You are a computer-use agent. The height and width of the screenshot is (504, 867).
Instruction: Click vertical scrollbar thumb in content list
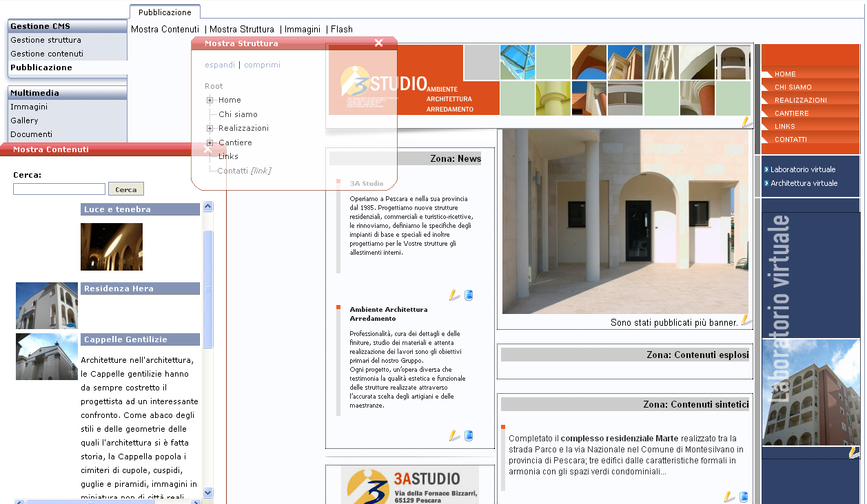[x=208, y=289]
